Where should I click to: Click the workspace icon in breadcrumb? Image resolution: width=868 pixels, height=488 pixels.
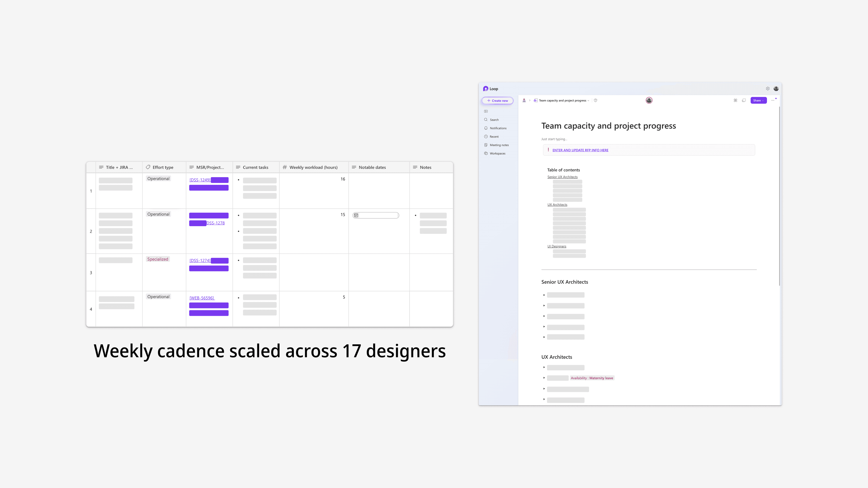tap(524, 100)
